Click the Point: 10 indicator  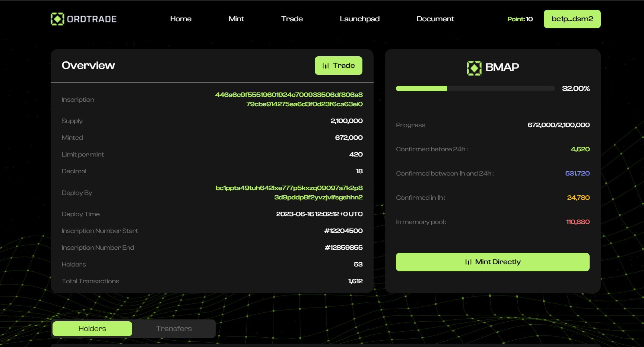click(520, 19)
